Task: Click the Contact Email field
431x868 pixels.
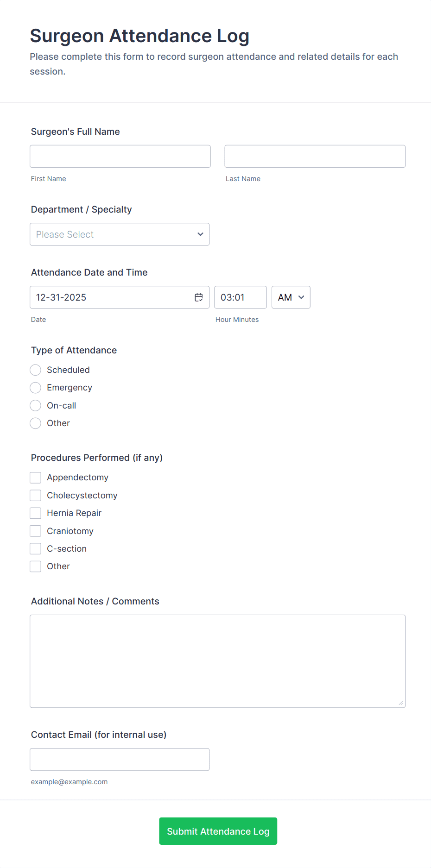Action: pos(120,759)
